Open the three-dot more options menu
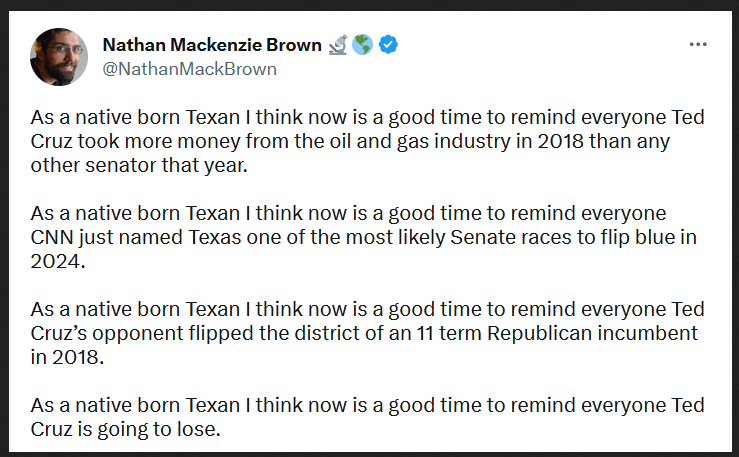The width and height of the screenshot is (739, 457). 698,44
